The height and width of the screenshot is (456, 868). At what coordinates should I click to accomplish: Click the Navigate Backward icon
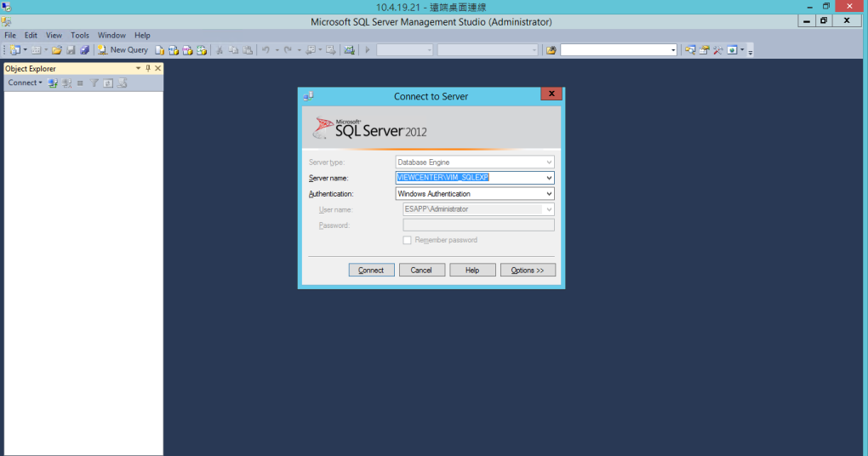click(x=311, y=50)
